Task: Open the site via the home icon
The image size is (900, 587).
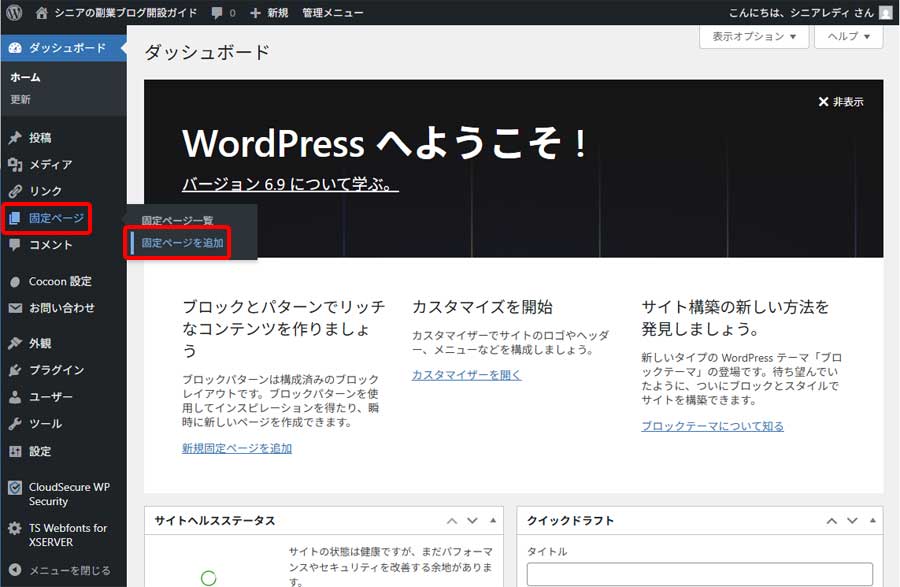Action: coord(40,12)
